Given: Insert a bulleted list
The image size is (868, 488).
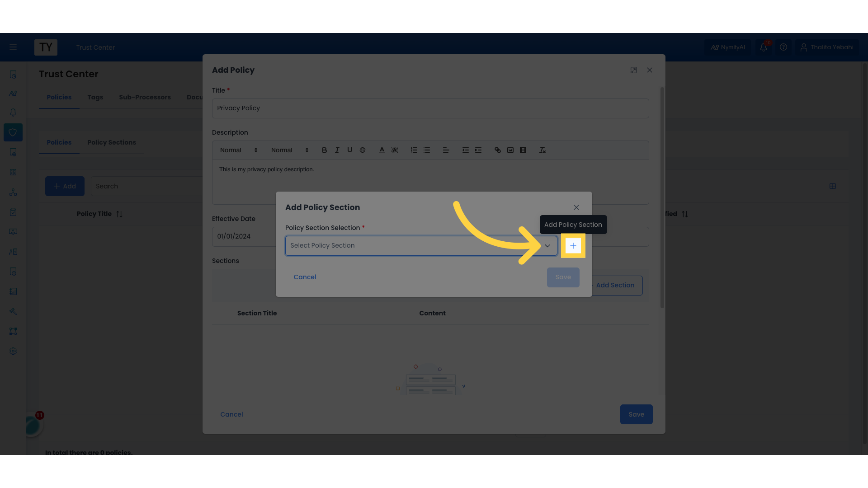Looking at the screenshot, I should (x=426, y=150).
